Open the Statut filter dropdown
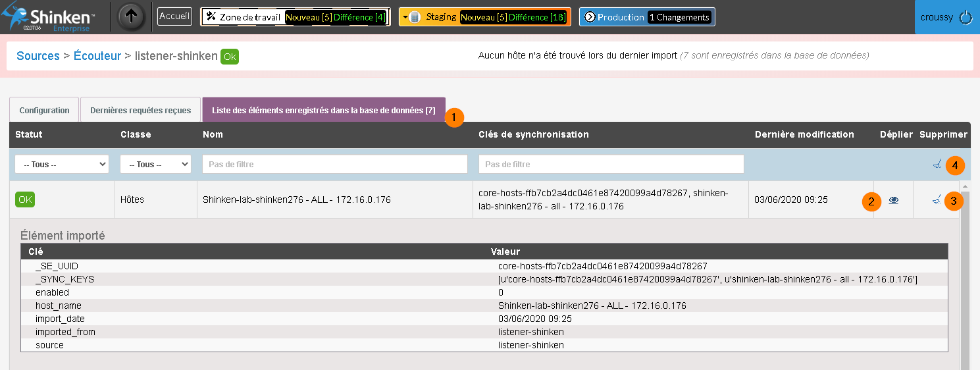 coord(62,165)
